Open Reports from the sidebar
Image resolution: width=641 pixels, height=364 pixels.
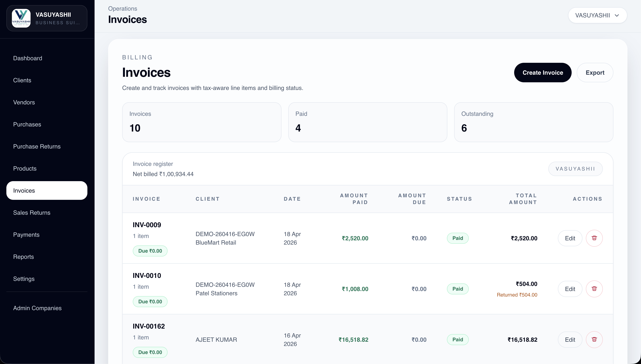47,257
